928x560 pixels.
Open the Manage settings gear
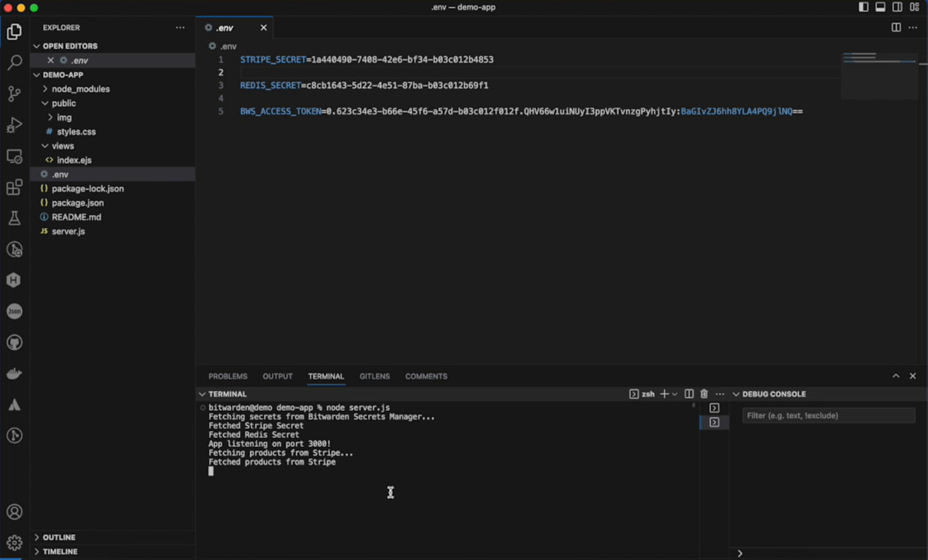(15, 543)
